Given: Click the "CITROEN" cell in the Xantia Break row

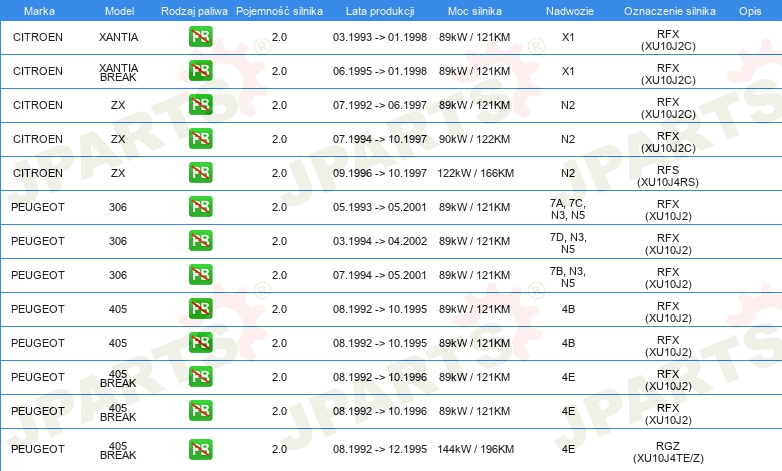Looking at the screenshot, I should [x=38, y=71].
